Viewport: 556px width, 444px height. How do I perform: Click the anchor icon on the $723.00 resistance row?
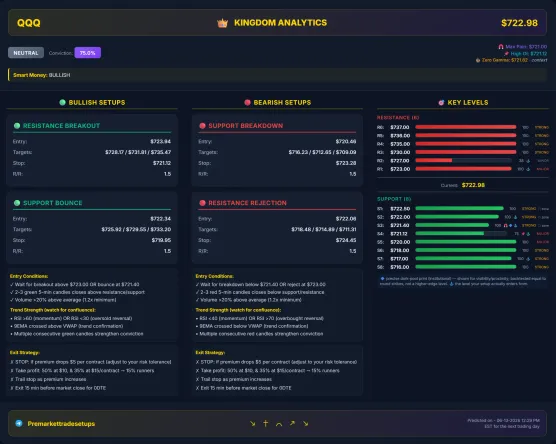pos(528,169)
